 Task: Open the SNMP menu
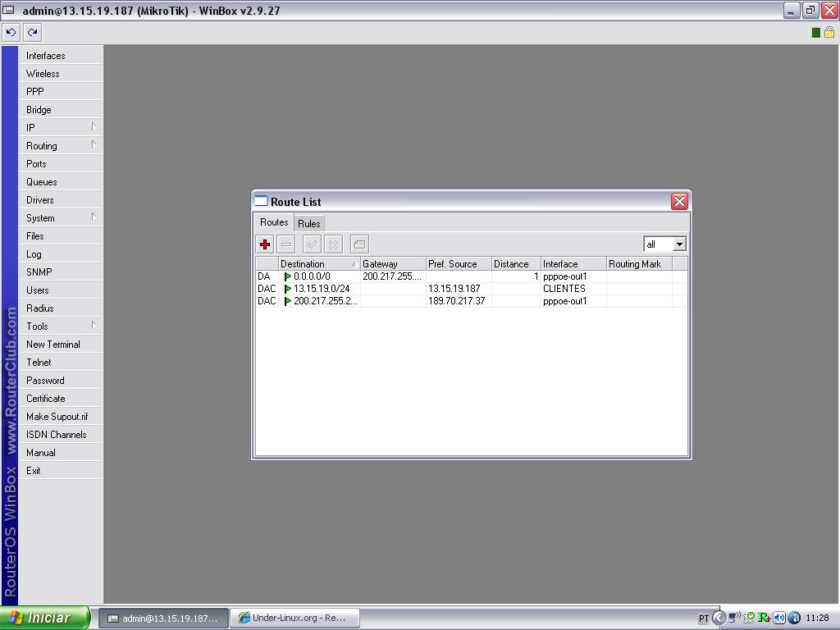pos(60,272)
